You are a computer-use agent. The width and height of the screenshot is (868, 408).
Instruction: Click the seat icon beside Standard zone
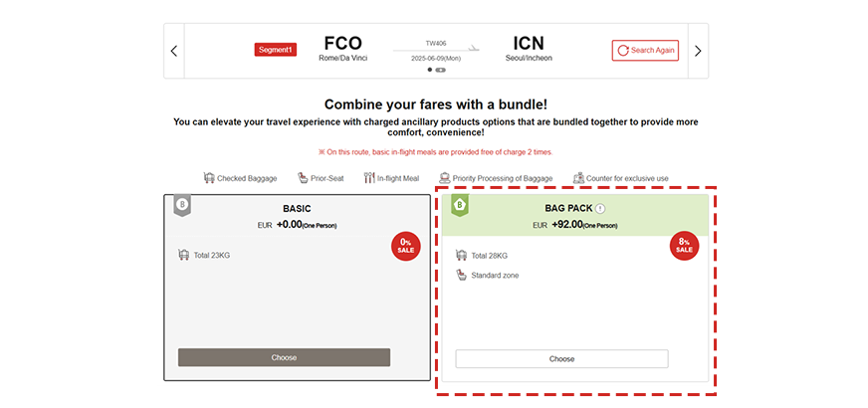pos(461,275)
